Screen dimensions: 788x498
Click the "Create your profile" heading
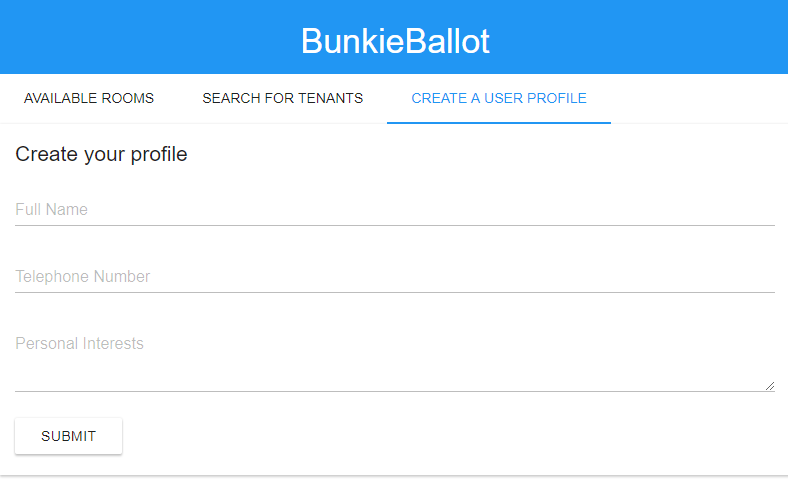102,154
